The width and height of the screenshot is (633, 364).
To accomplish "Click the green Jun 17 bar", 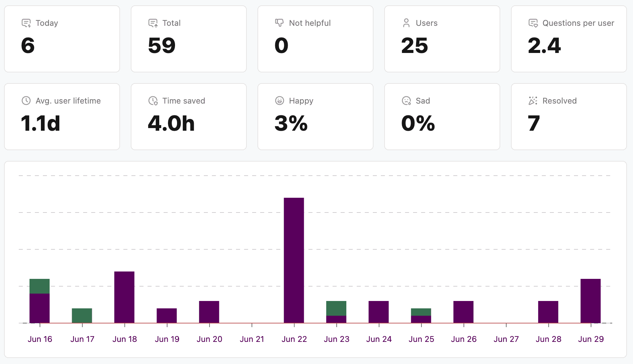I will coord(82,316).
